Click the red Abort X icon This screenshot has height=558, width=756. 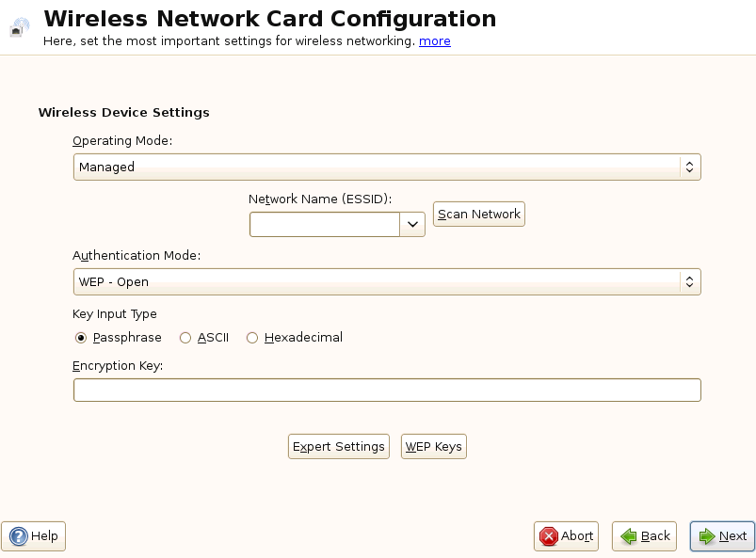click(x=548, y=536)
